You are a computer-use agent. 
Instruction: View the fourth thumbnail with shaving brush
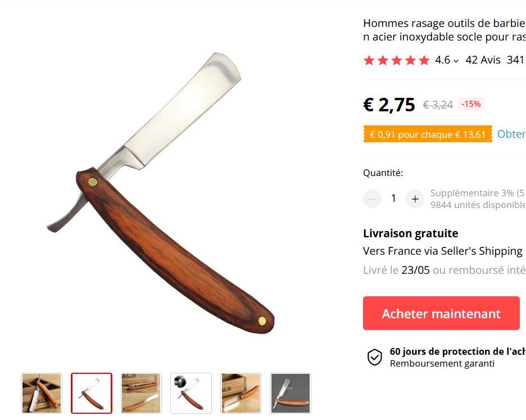(x=191, y=393)
